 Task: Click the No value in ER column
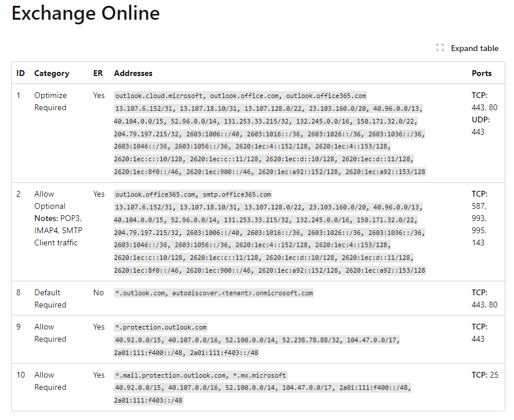[99, 292]
